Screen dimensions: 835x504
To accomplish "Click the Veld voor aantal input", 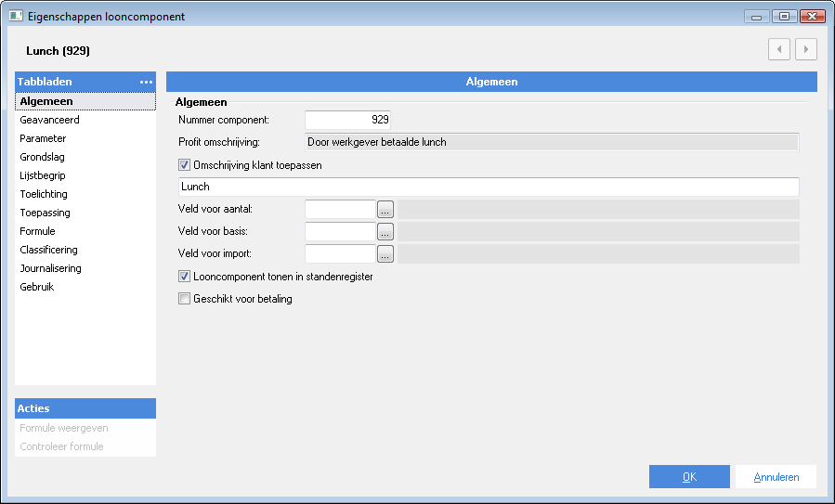I will point(340,209).
